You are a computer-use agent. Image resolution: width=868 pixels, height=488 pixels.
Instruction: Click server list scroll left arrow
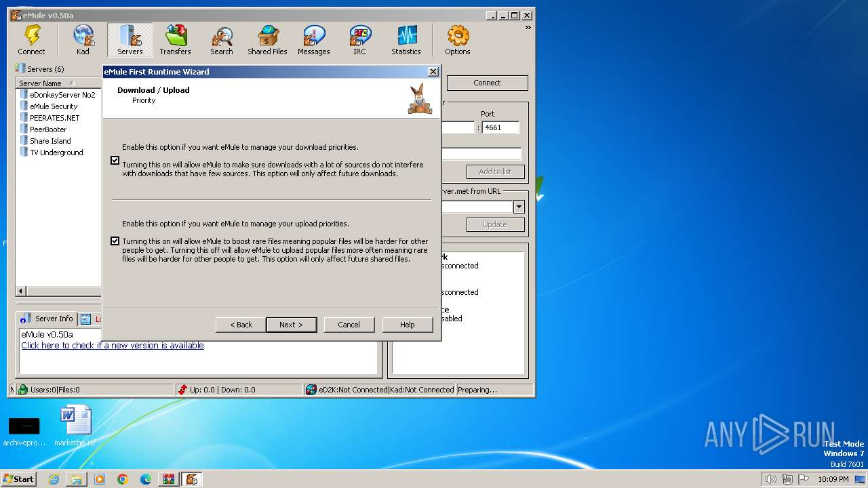point(21,291)
